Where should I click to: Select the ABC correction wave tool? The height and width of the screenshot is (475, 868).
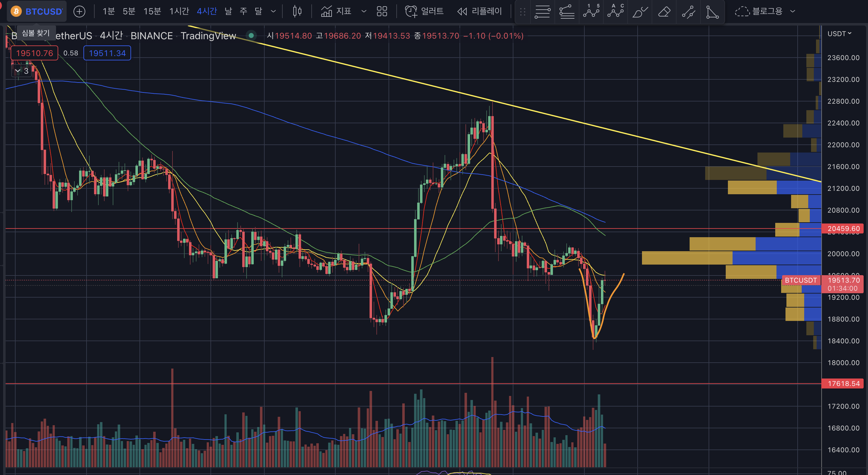pos(616,11)
